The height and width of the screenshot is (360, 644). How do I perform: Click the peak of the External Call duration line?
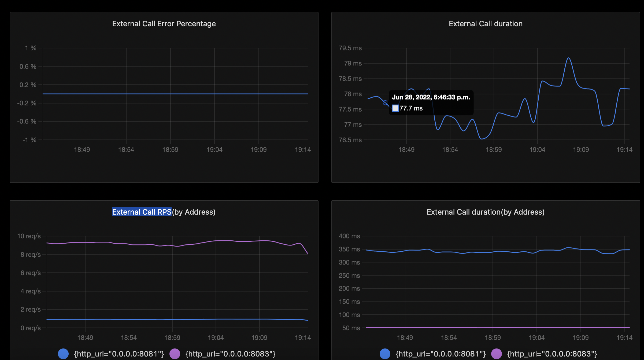pyautogui.click(x=568, y=58)
